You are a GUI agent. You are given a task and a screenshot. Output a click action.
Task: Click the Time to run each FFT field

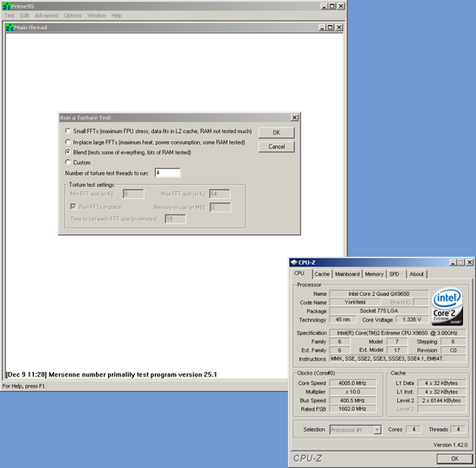tap(175, 219)
